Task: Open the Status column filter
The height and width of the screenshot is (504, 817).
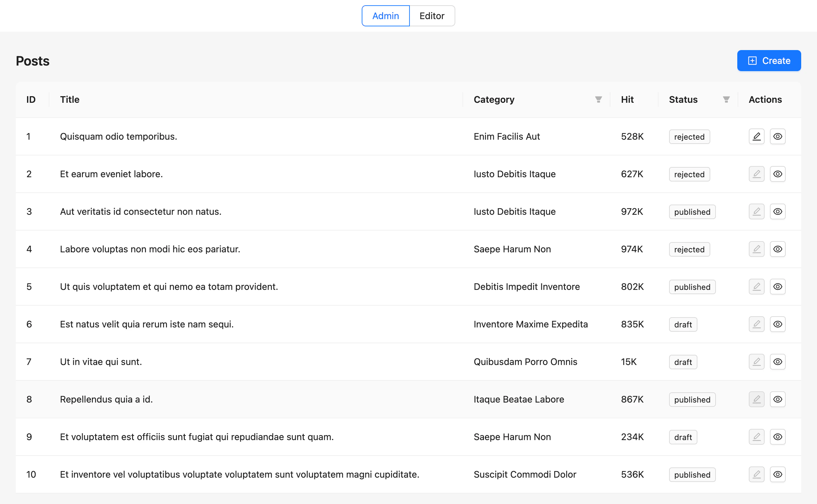Action: [x=726, y=100]
